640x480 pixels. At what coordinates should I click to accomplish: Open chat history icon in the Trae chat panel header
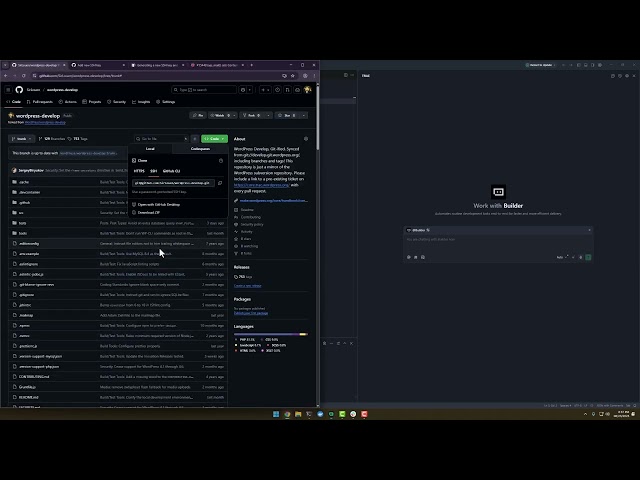point(620,76)
